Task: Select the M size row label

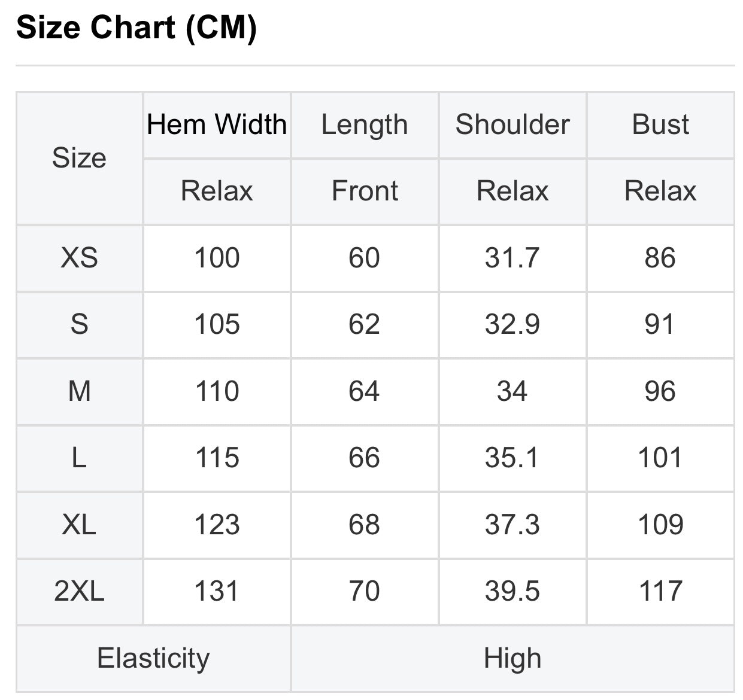Action: point(79,391)
